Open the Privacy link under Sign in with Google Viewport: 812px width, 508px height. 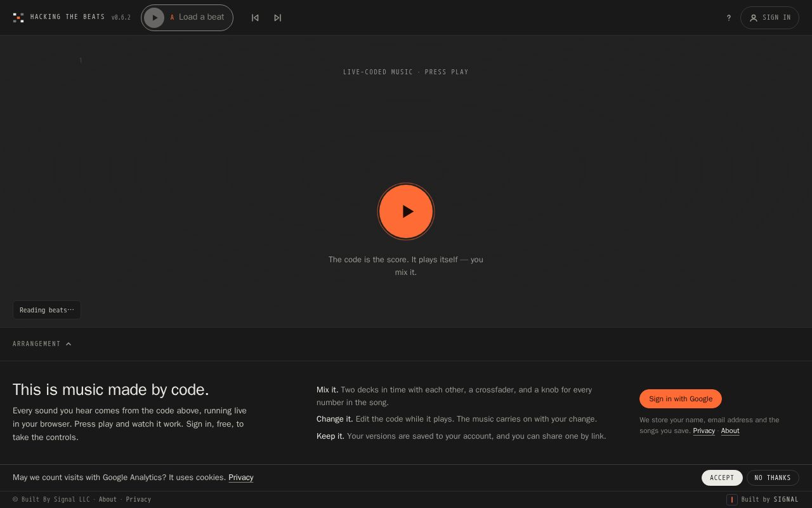(x=704, y=431)
